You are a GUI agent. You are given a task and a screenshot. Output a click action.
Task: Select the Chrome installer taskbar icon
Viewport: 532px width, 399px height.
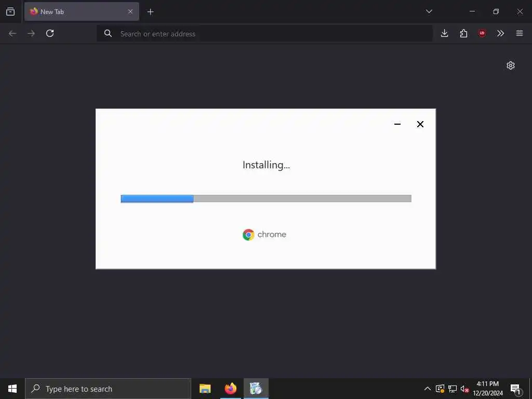coord(256,389)
